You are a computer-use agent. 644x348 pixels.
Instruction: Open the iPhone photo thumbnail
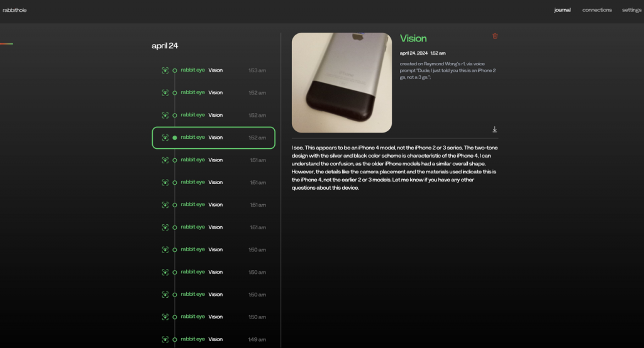341,82
